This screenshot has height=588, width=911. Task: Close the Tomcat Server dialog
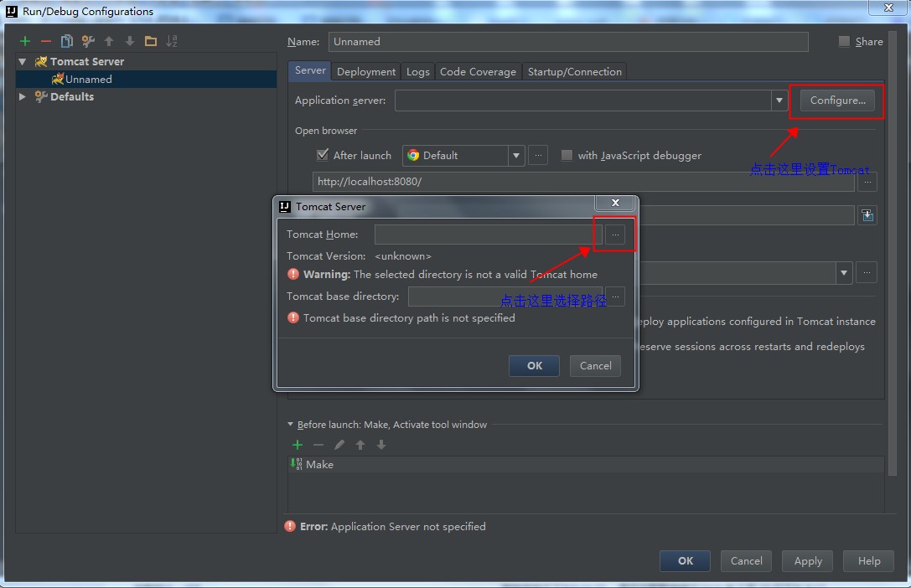pos(615,203)
